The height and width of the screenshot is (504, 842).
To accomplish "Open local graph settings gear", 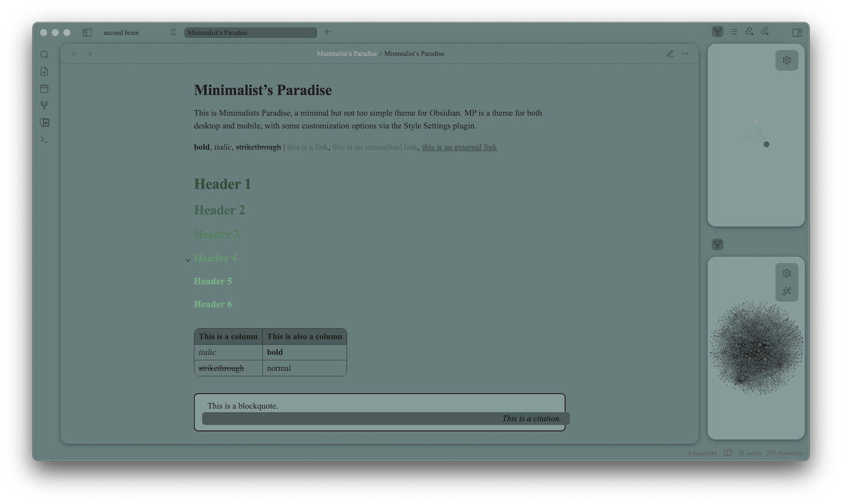I will tap(787, 60).
